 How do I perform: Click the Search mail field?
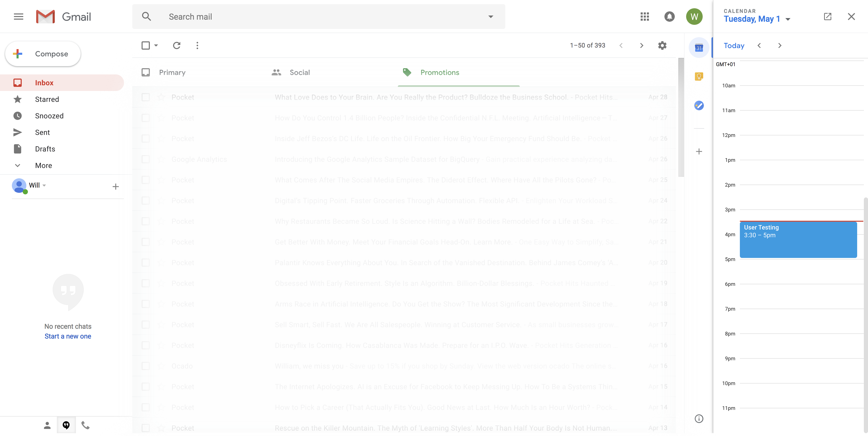tap(318, 17)
